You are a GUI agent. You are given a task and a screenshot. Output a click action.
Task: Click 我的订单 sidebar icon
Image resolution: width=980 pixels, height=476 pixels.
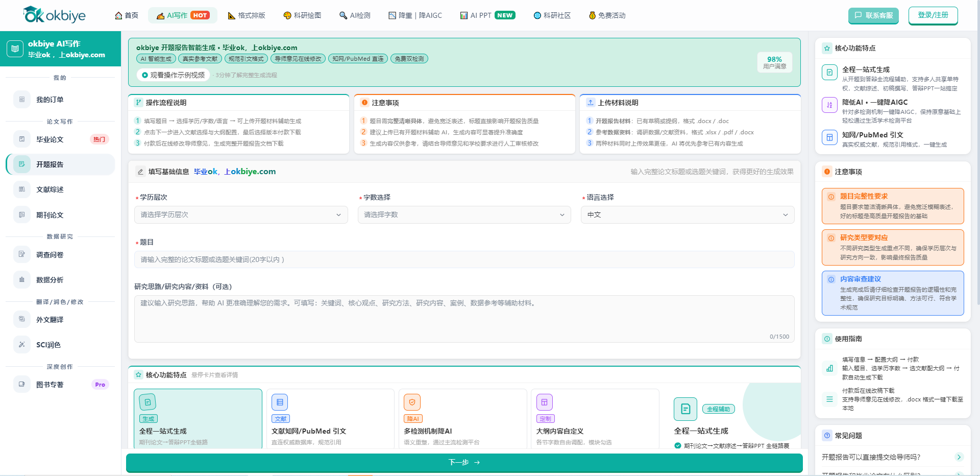[21, 100]
